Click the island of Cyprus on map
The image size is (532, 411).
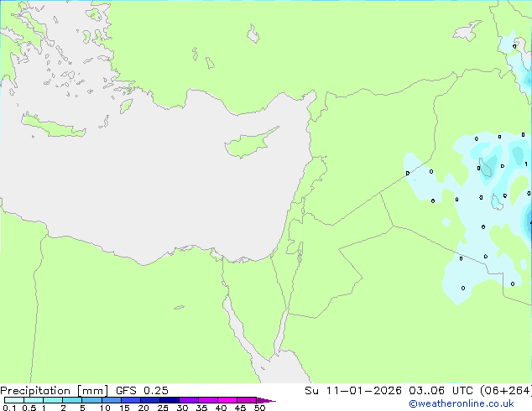click(248, 144)
